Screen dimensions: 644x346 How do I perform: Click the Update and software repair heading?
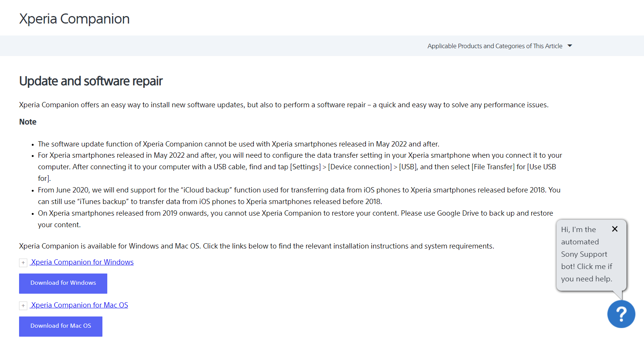point(91,81)
